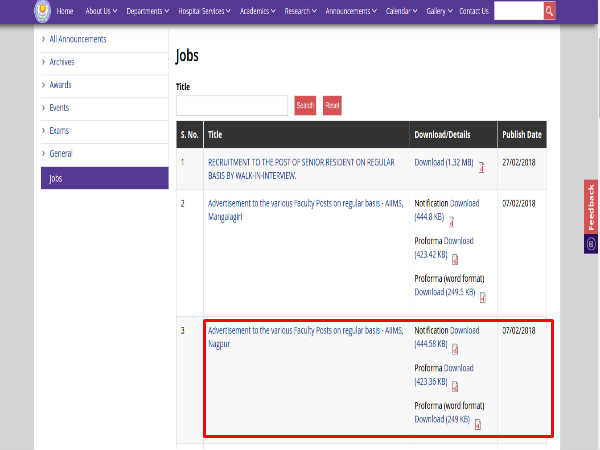This screenshot has height=450, width=600.
Task: Click PDF icon beside Nagpur Notification 444.58 KB
Action: click(455, 349)
